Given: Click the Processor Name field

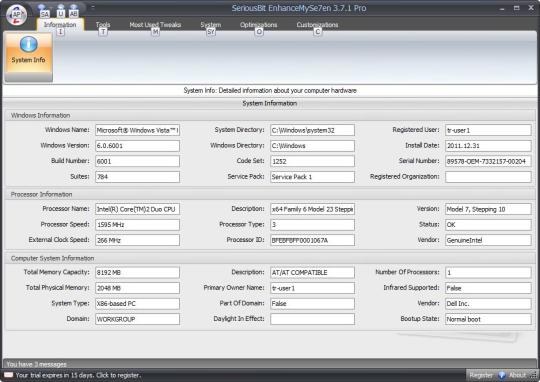Looking at the screenshot, I should tap(137, 209).
